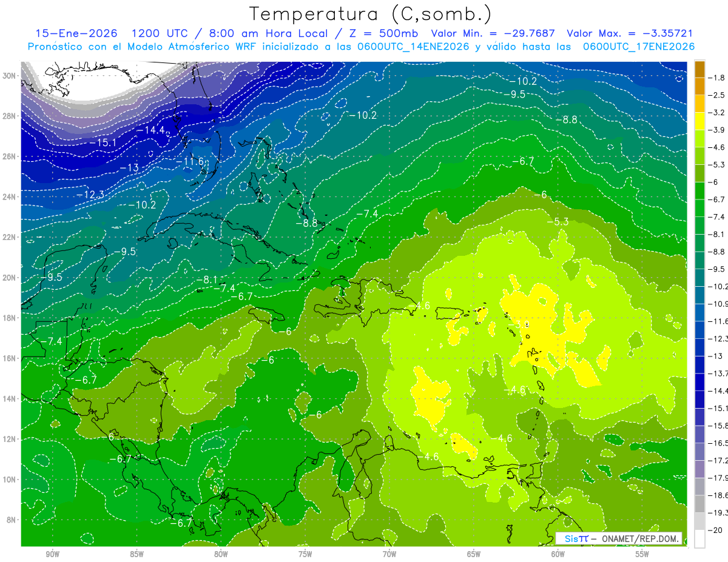Click the white bottom swatch of the colorbar
The height and width of the screenshot is (562, 728).
699,538
